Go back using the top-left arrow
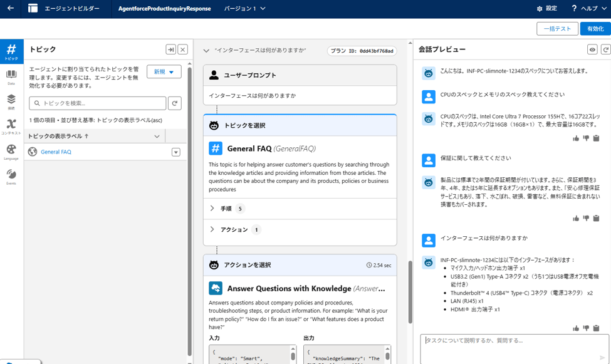The width and height of the screenshot is (611, 364). click(11, 8)
